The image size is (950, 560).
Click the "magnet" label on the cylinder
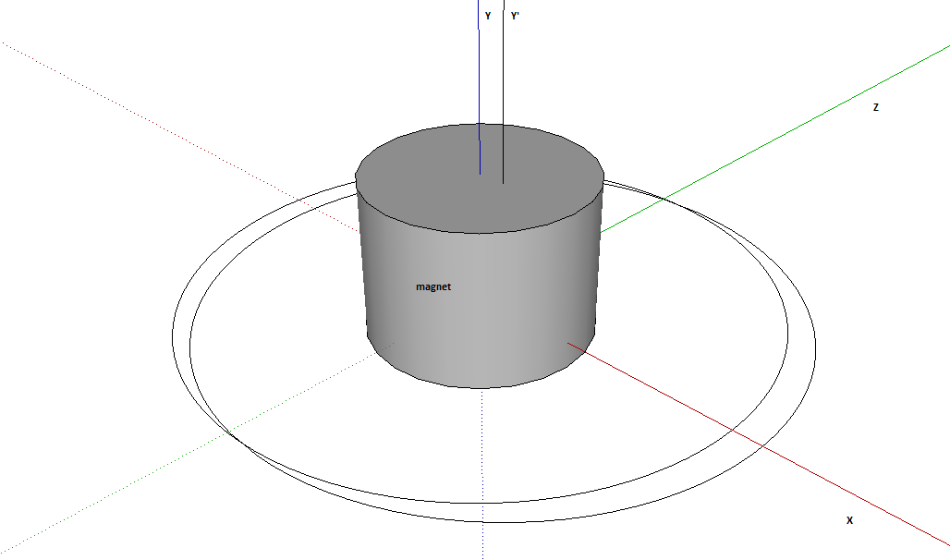433,286
